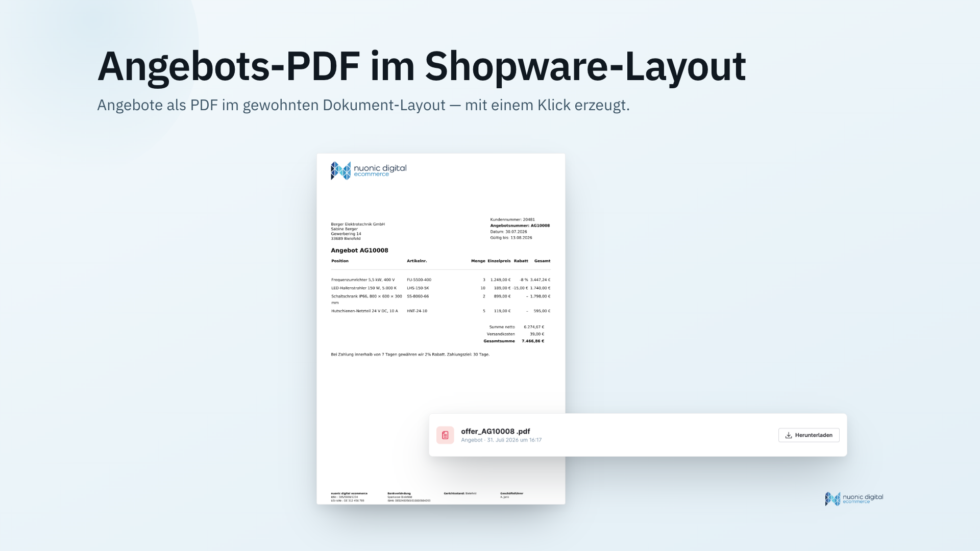Click the 'Artikelnr.' column header

tap(417, 261)
